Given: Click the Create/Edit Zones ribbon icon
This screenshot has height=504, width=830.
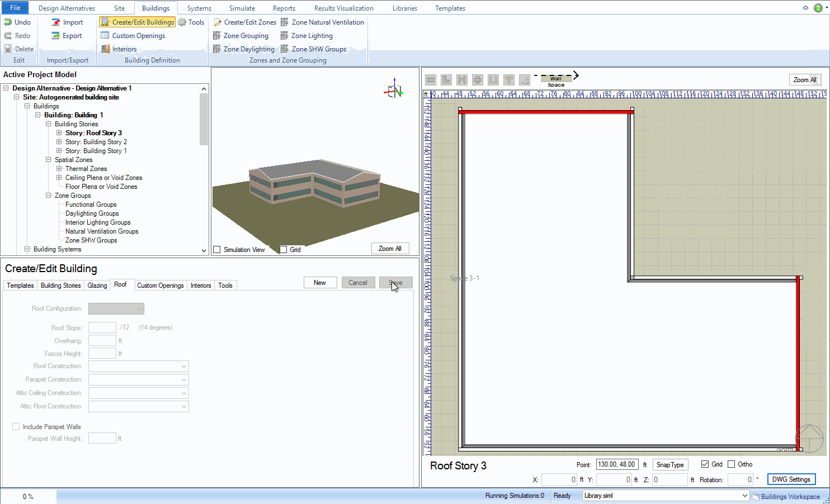Looking at the screenshot, I should click(x=218, y=22).
